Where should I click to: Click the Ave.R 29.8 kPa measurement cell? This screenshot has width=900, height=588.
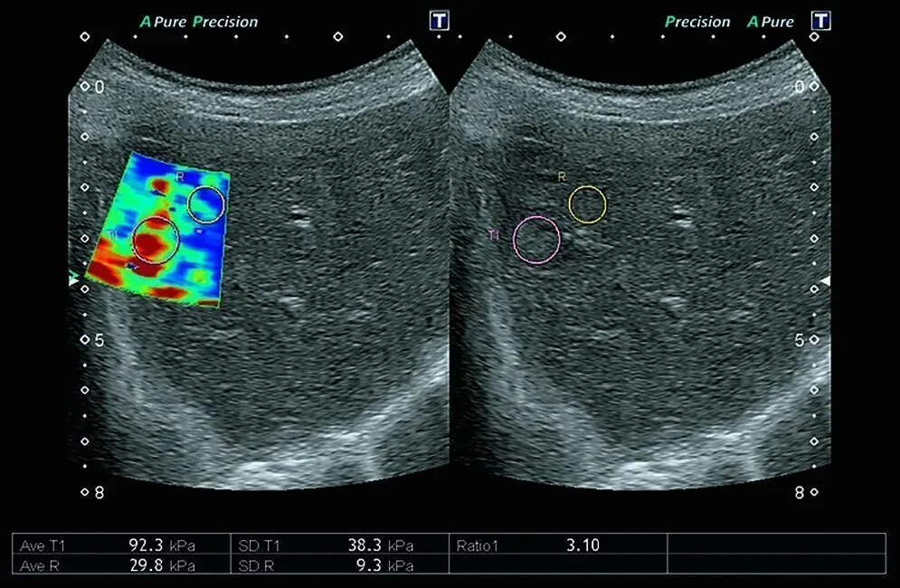pyautogui.click(x=123, y=565)
